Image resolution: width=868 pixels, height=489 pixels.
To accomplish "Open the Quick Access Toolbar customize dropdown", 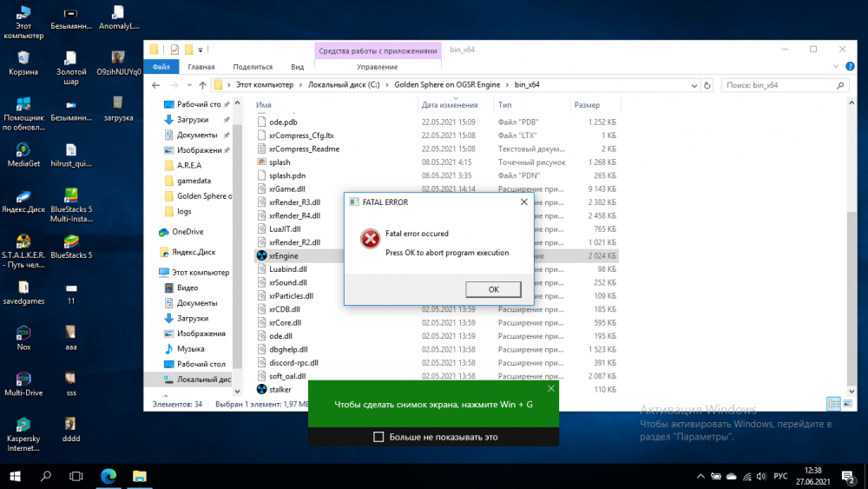I will [201, 50].
